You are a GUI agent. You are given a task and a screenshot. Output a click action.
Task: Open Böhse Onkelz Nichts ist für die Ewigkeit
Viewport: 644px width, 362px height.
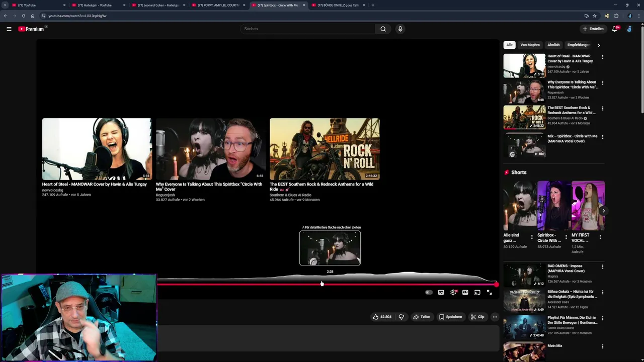tap(572, 294)
